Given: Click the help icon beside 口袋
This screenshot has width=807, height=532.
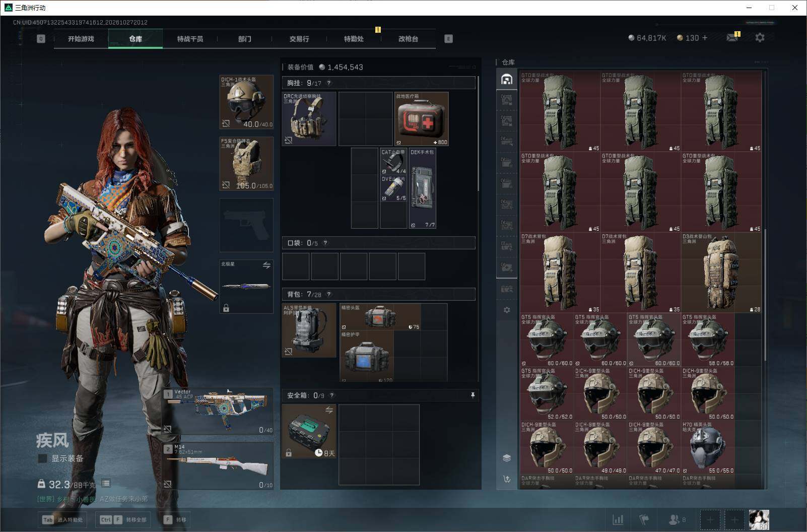Looking at the screenshot, I should (x=325, y=243).
